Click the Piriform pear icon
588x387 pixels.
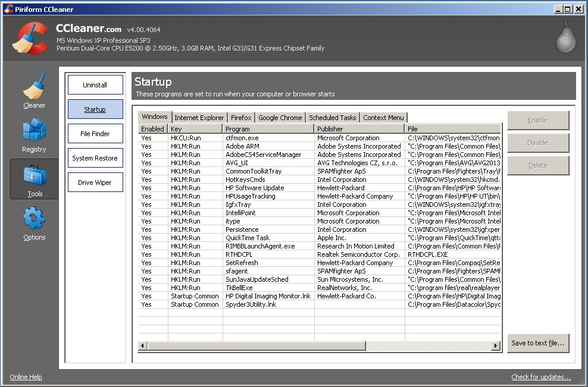click(x=566, y=38)
